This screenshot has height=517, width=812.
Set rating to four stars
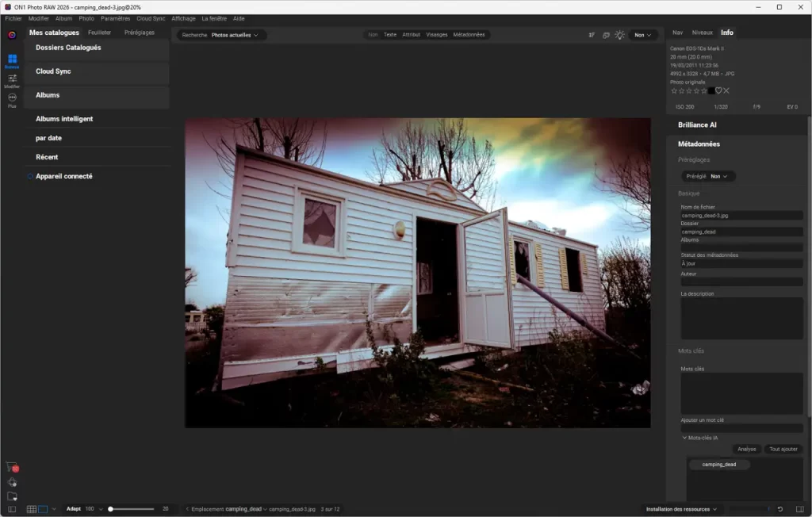tap(696, 90)
